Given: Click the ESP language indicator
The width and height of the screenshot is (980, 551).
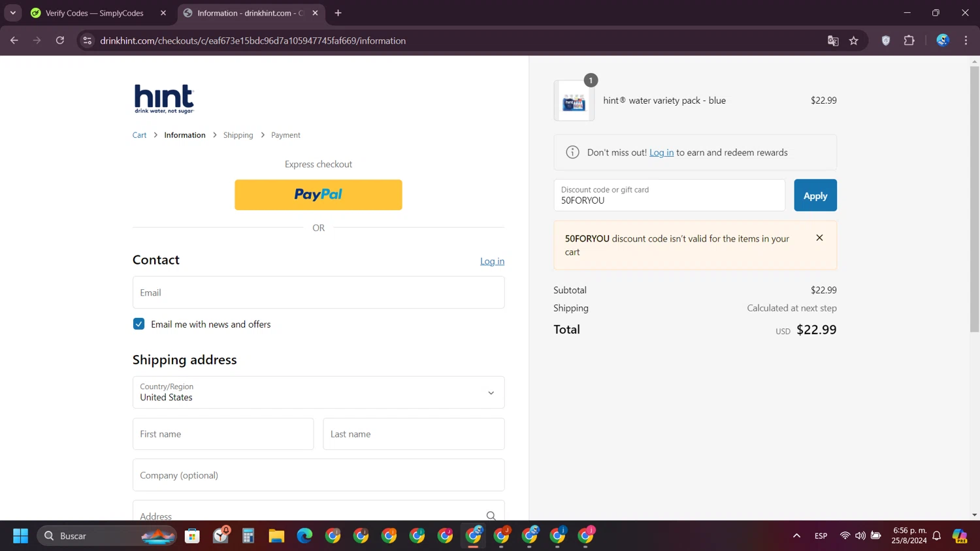Looking at the screenshot, I should [821, 536].
